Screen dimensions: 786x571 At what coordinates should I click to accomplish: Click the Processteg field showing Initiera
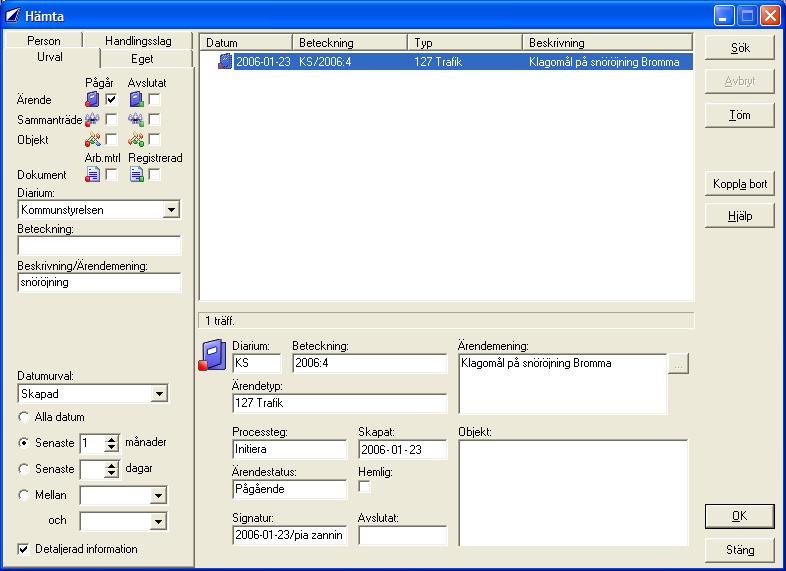289,449
